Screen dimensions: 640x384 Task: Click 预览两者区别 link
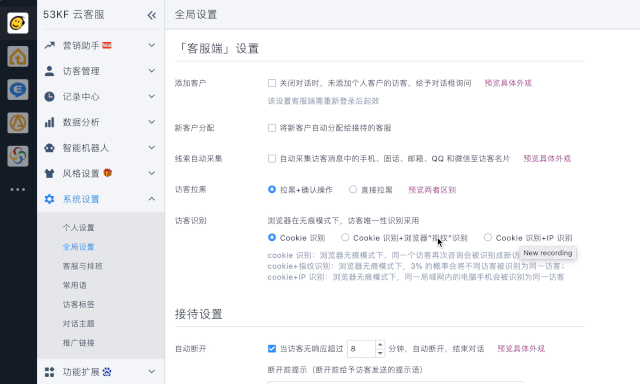(x=432, y=190)
